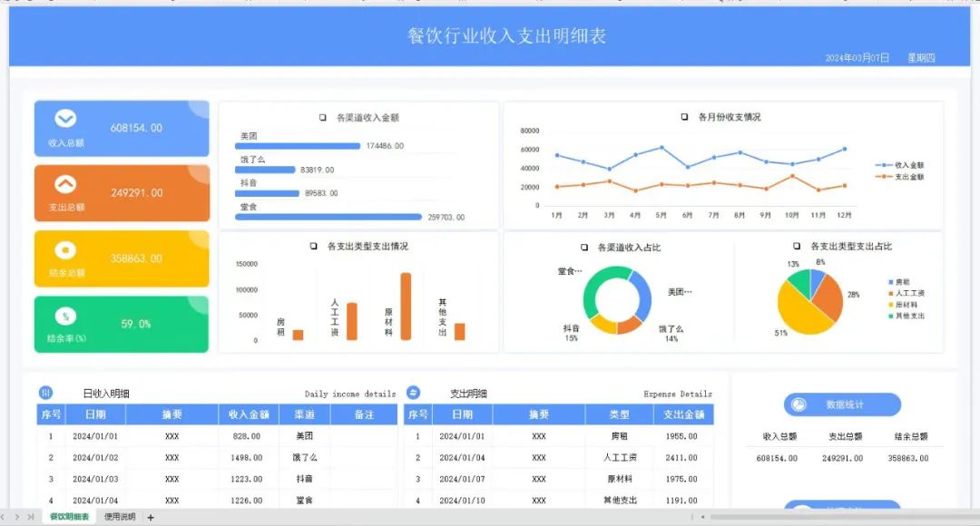
Task: Click the 原材料 legend swatch in pie chart
Action: coord(891,305)
